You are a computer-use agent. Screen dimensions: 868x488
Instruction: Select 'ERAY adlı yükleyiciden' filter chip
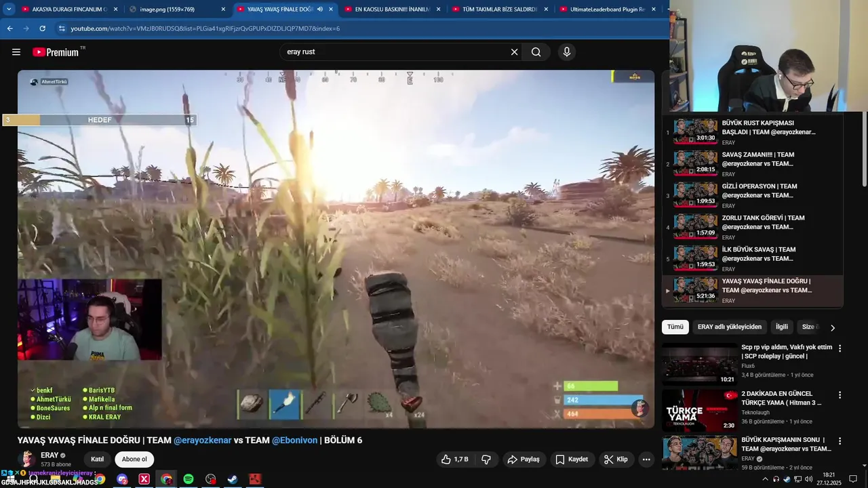coord(730,327)
